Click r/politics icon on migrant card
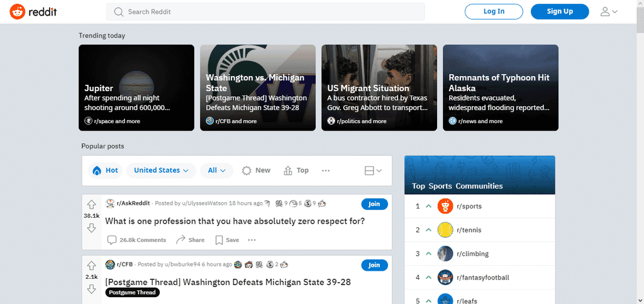Screen dimensions: 644x304 (x=331, y=121)
